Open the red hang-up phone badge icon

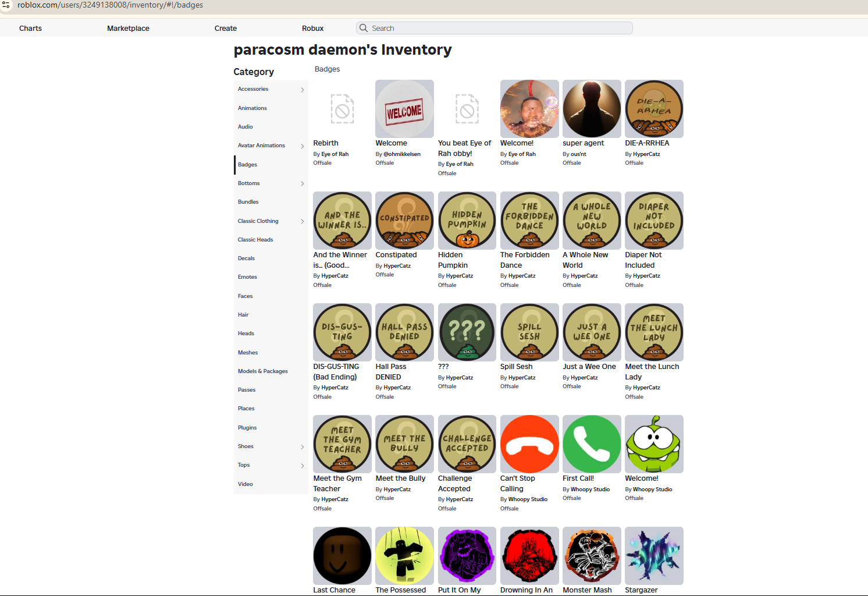[529, 444]
